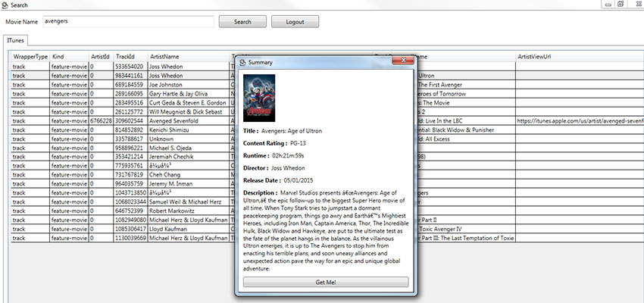This screenshot has width=644, height=303.
Task: Click the Summary dialog title icon
Action: tap(242, 62)
